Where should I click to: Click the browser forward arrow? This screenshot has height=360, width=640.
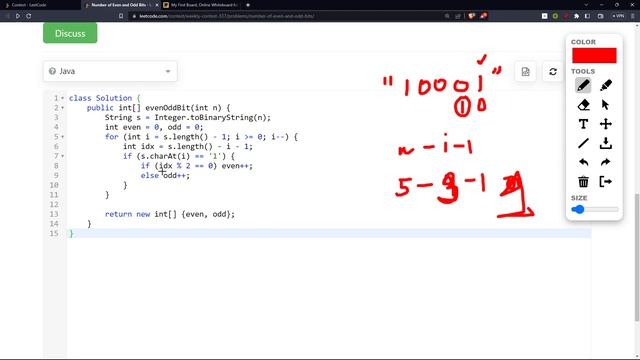pos(18,16)
